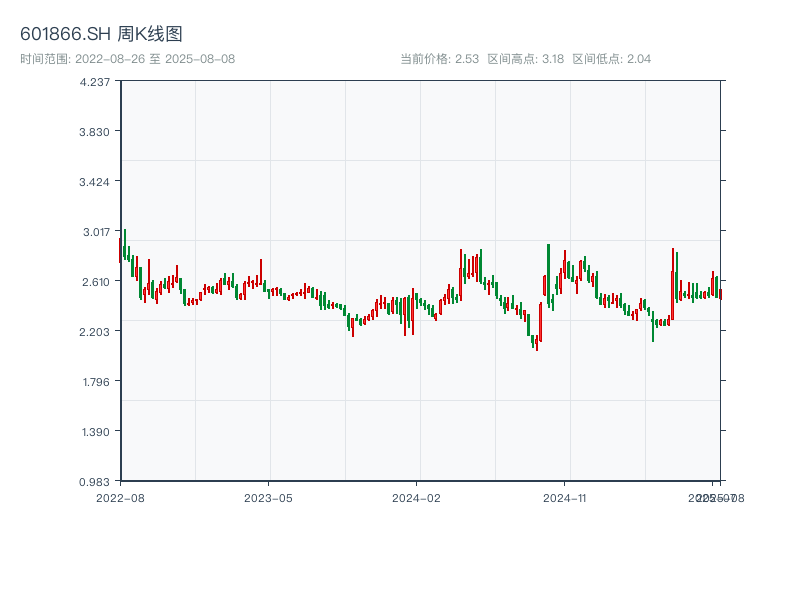Select the 2023-05 date on time axis
Image resolution: width=800 pixels, height=600 pixels.
pos(268,497)
